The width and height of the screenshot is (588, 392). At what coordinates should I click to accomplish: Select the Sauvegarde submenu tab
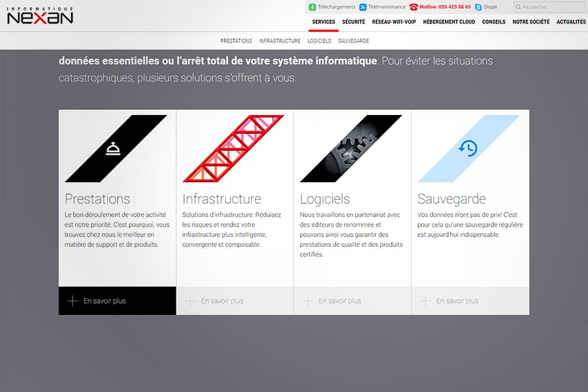pyautogui.click(x=353, y=41)
